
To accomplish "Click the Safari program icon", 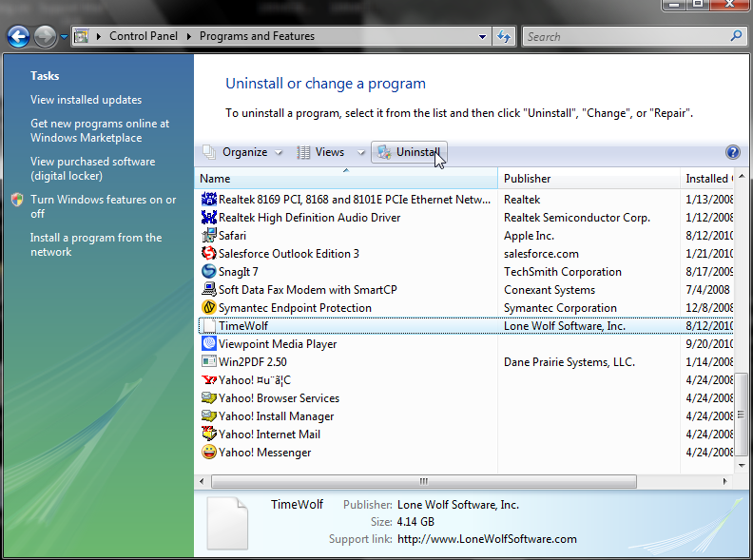I will coord(209,236).
